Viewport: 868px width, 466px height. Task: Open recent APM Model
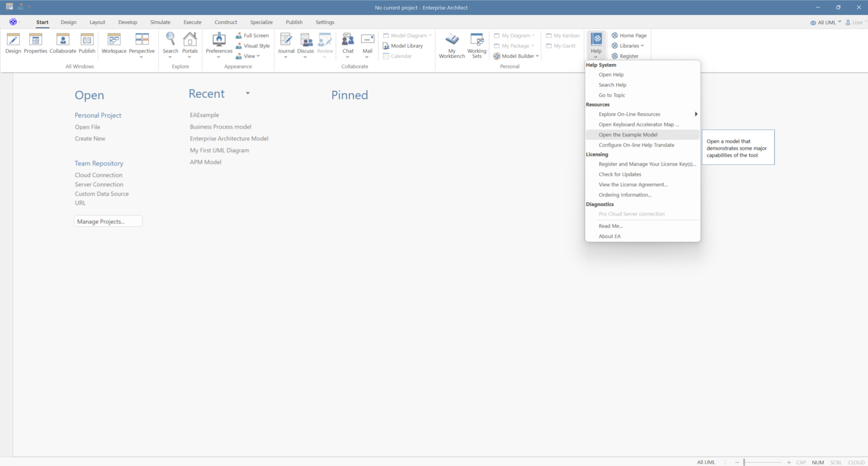(x=206, y=162)
